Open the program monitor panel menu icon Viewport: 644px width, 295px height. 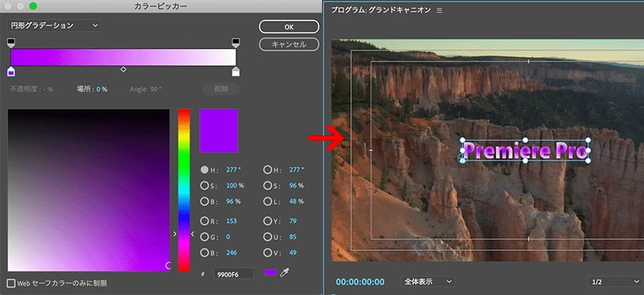[x=440, y=11]
